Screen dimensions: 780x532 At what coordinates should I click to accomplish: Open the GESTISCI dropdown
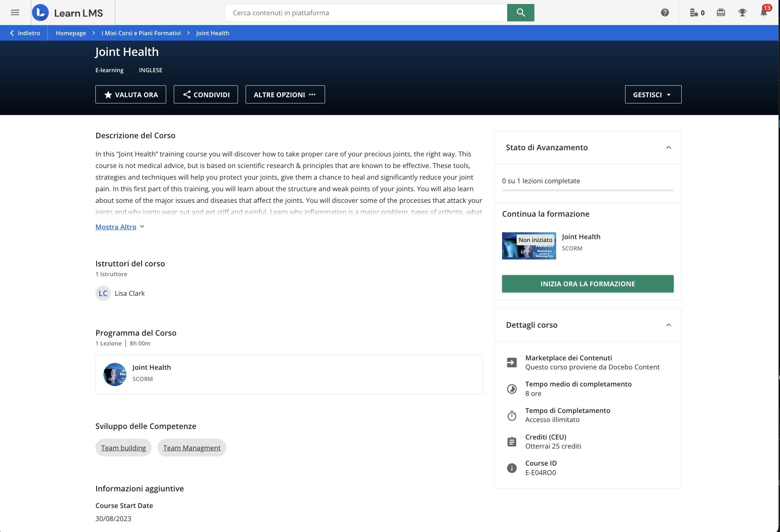click(653, 94)
